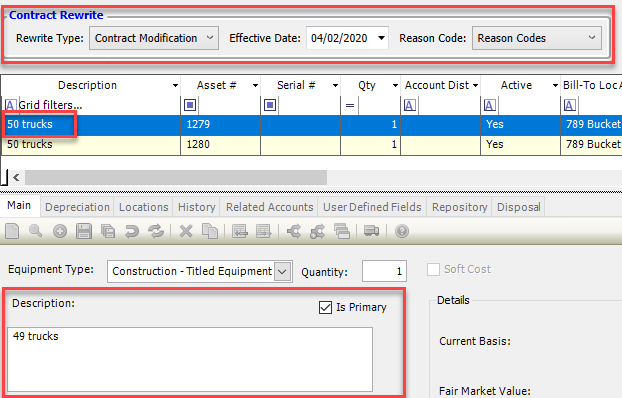Switch to the Disposal tab
Viewport: 622px width, 398px height.
coord(518,207)
